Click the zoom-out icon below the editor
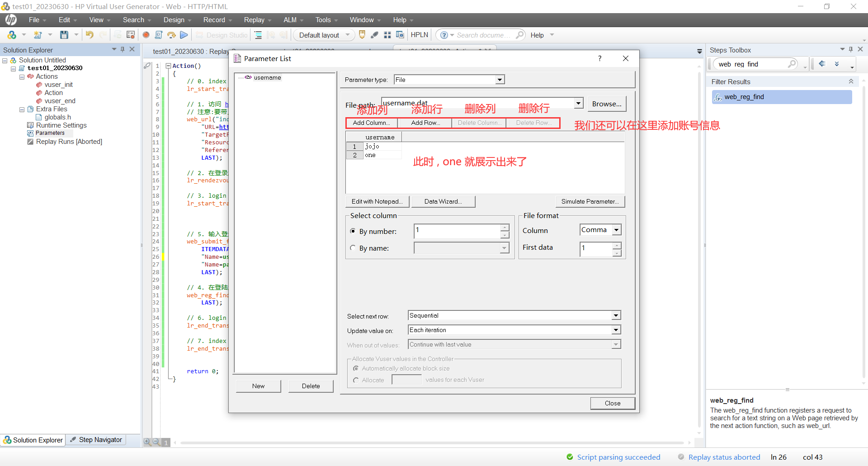 click(156, 442)
